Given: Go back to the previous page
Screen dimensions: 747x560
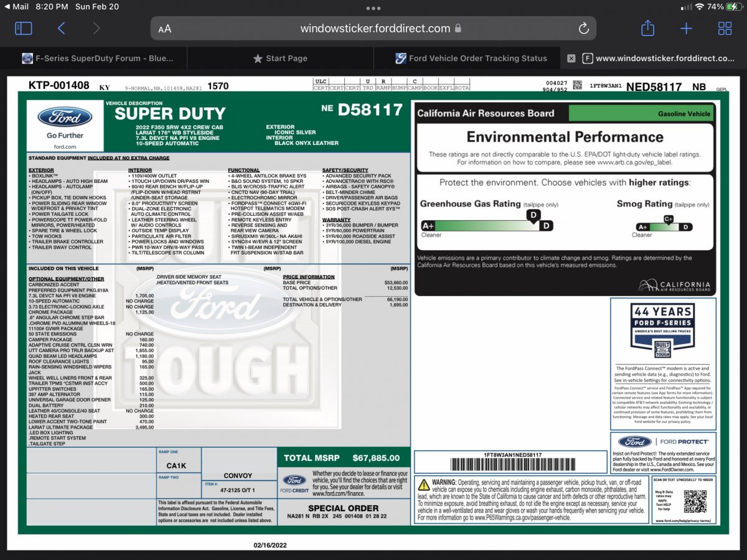Looking at the screenshot, I should [61, 28].
